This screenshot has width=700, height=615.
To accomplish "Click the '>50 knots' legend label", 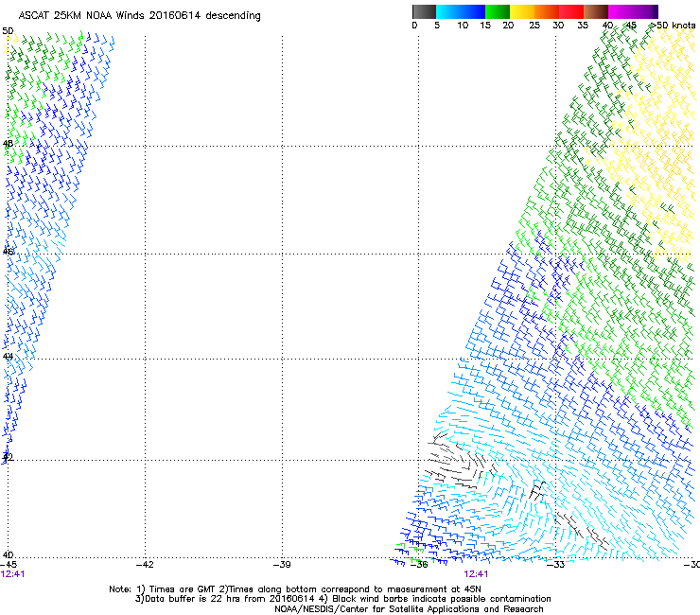I will tap(673, 26).
